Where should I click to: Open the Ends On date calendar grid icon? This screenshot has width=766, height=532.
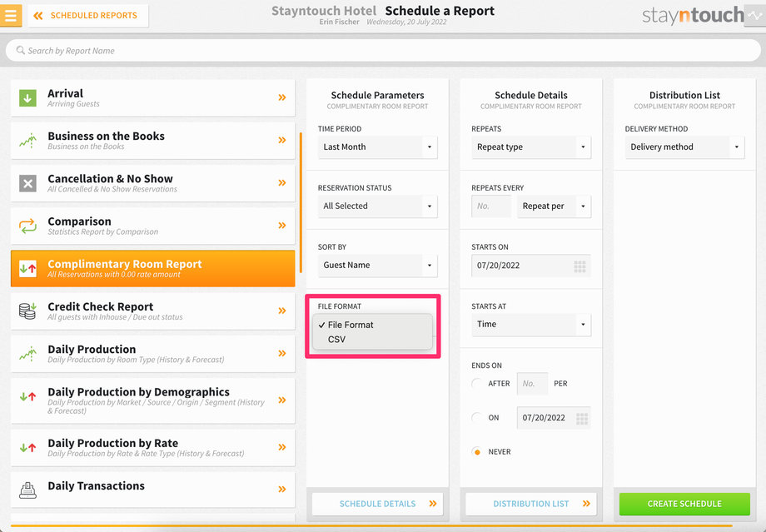[582, 419]
